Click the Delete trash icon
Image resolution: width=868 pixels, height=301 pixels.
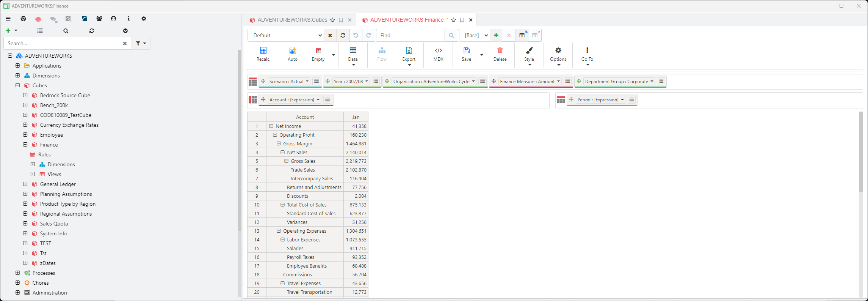coord(500,50)
